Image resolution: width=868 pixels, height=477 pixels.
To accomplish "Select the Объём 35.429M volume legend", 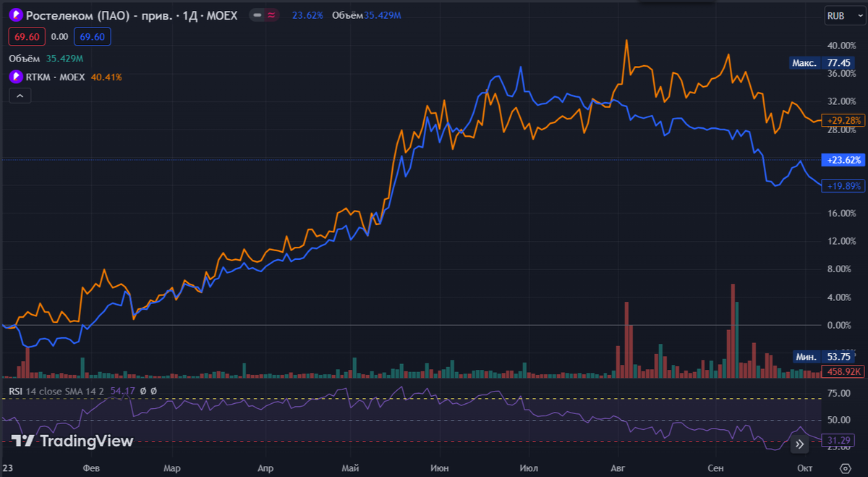I will pyautogui.click(x=46, y=59).
